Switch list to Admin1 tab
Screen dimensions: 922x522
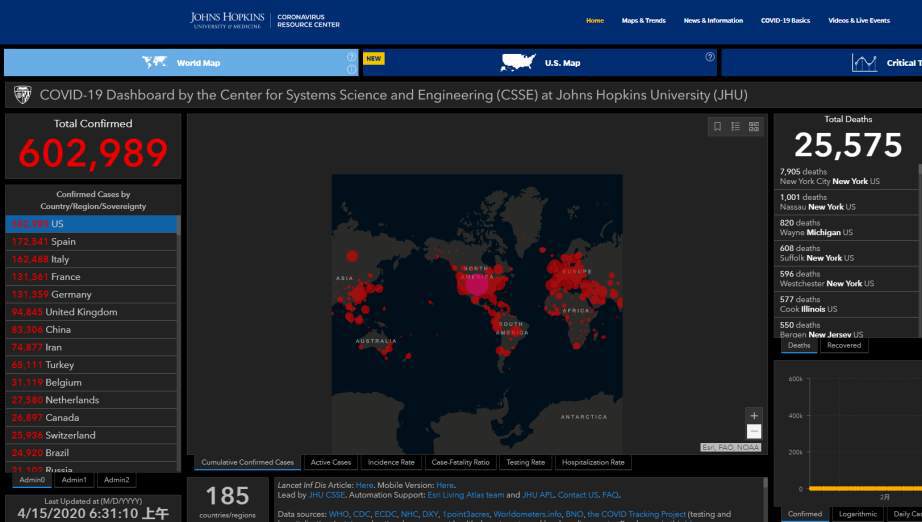[x=74, y=480]
